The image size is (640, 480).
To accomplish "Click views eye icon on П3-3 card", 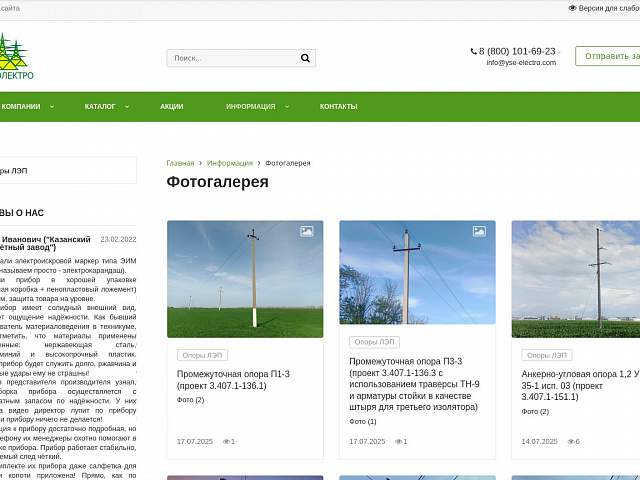I will click(x=398, y=441).
